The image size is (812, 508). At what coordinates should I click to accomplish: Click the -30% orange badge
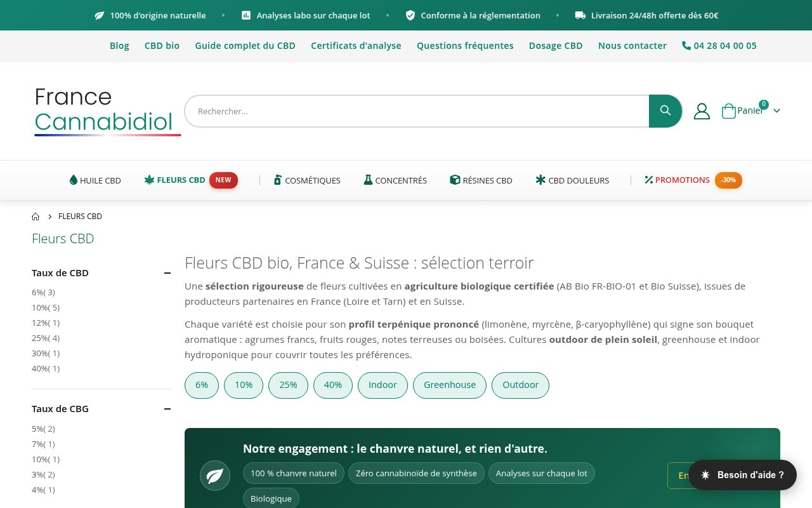[x=728, y=180]
